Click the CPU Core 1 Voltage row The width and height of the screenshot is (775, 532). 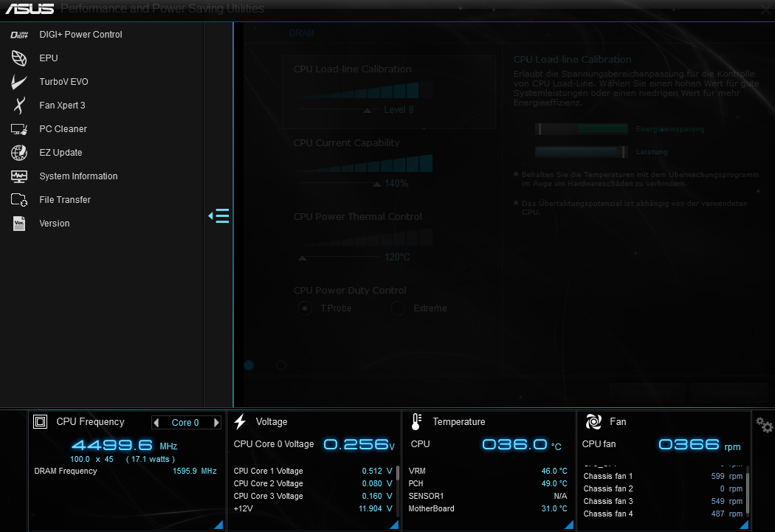click(x=313, y=471)
